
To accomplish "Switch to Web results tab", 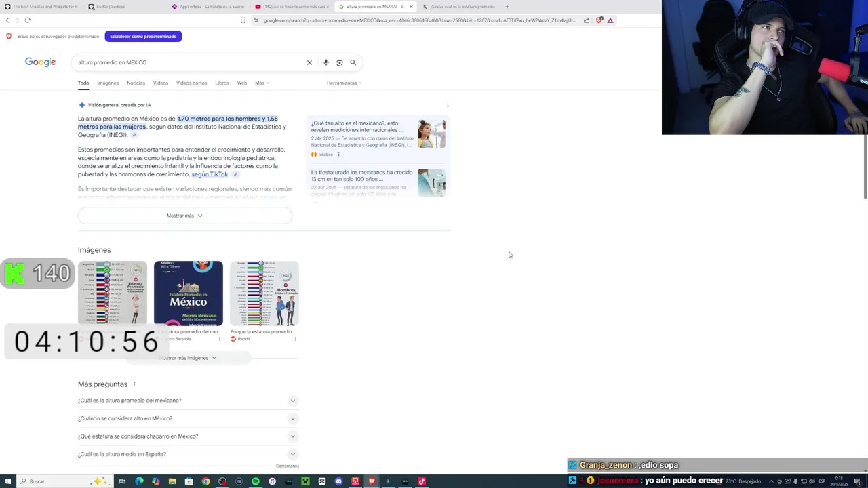I will (242, 83).
